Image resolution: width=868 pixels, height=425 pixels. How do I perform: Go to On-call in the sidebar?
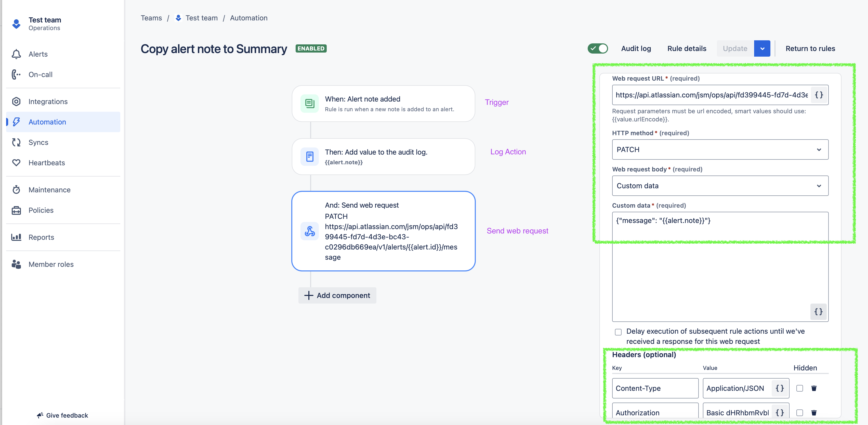[63, 74]
